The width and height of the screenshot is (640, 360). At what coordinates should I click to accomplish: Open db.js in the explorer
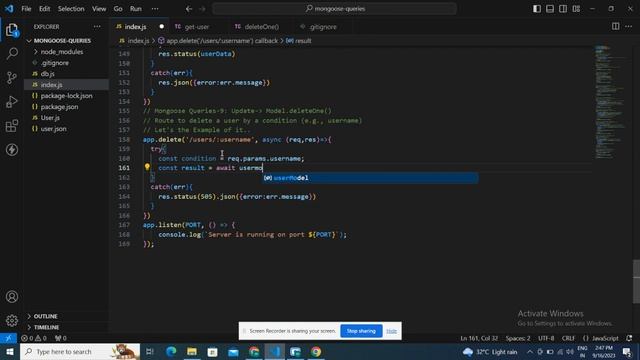click(48, 74)
